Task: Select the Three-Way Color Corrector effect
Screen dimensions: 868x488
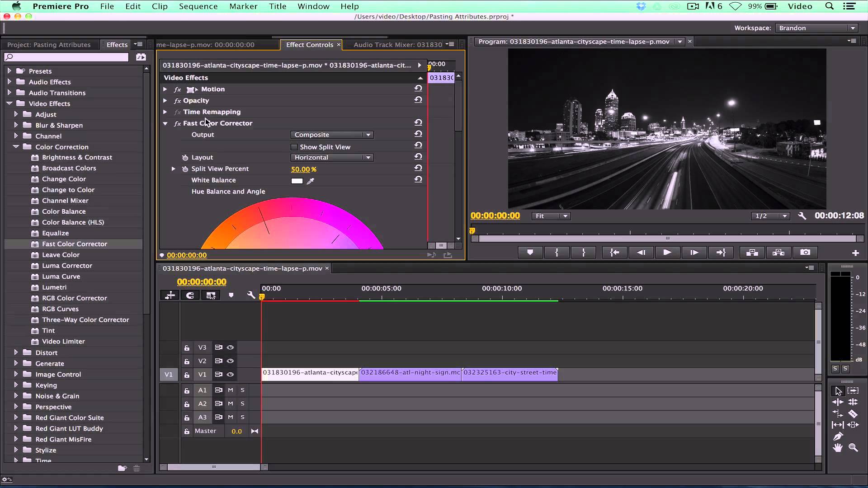Action: (x=85, y=320)
